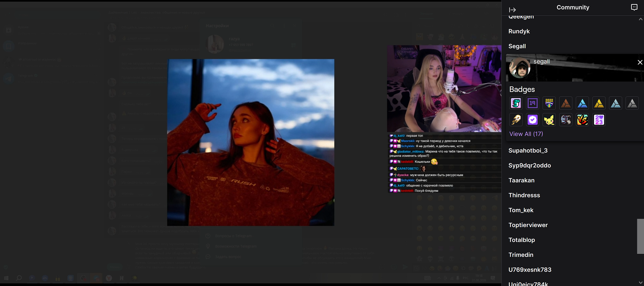Select the 2023 heart badge
The width and height of the screenshot is (644, 286).
[x=599, y=120]
